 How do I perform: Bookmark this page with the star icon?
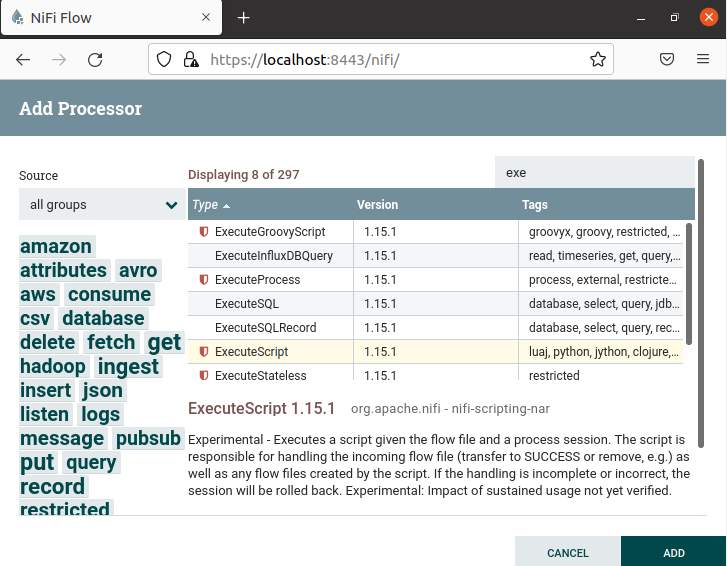[598, 60]
